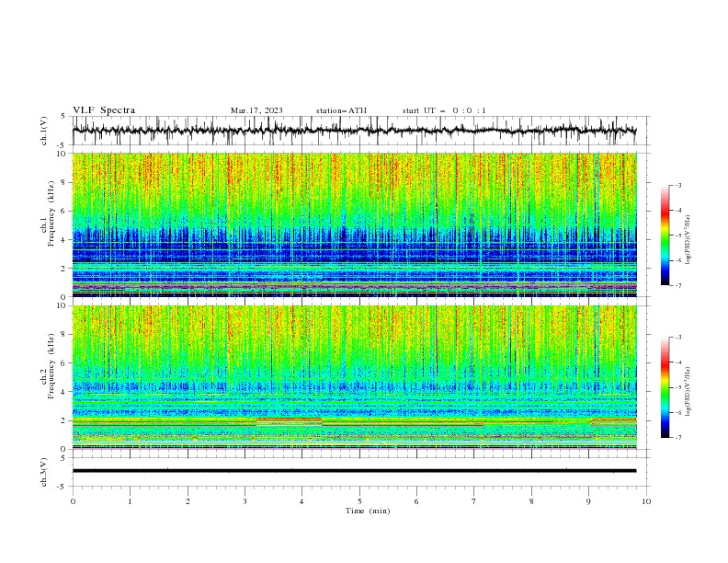Screen dimensions: 728x563
Task: Click the "-7" tick on ch.1 colorbar
Action: coord(678,285)
